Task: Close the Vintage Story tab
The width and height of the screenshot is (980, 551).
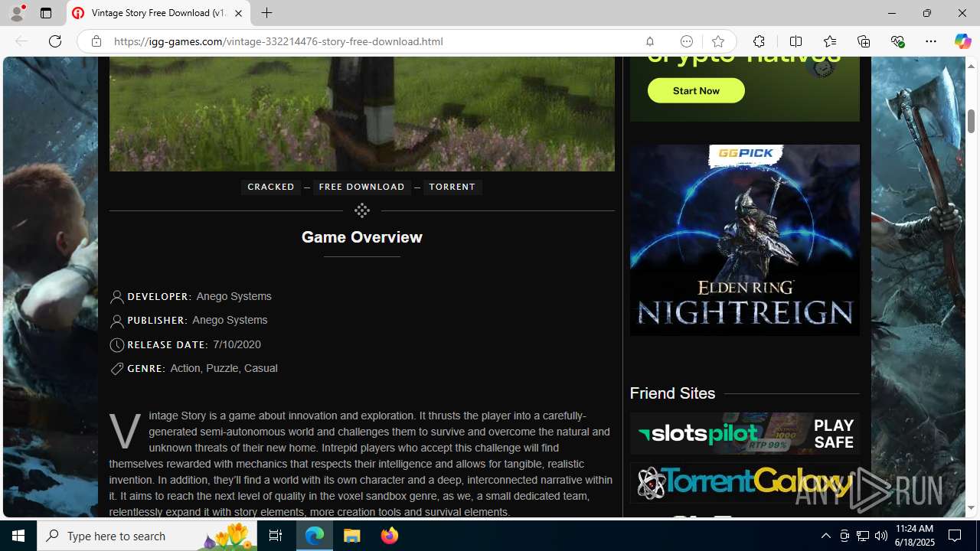Action: tap(238, 13)
